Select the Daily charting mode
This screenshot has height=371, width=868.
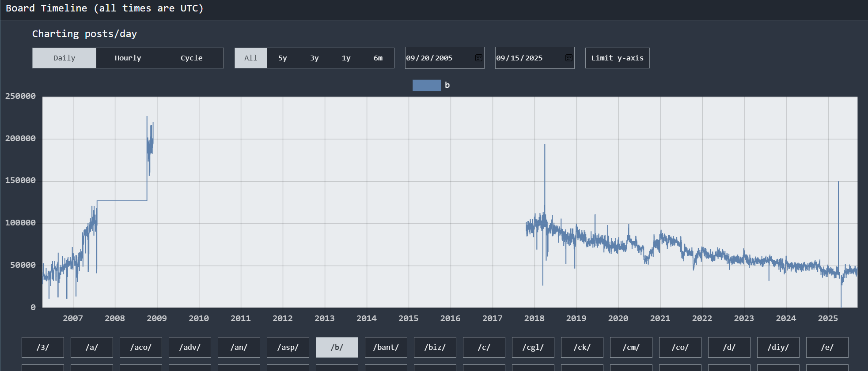[64, 58]
